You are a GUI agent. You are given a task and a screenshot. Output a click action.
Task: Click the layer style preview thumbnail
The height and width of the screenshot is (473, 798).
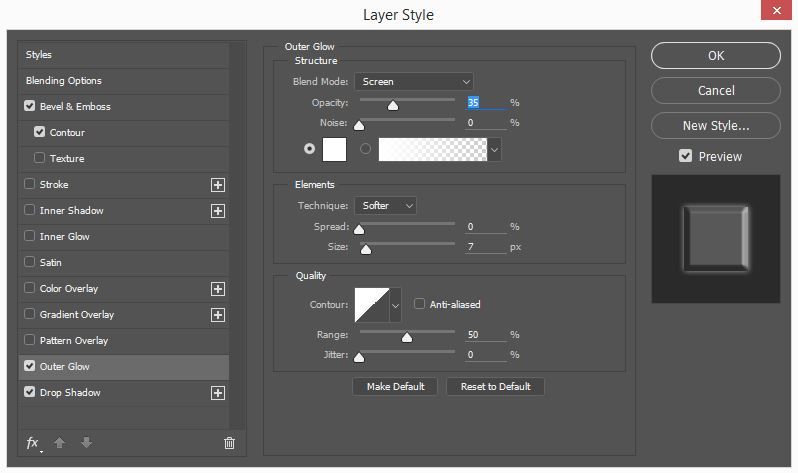tap(716, 239)
